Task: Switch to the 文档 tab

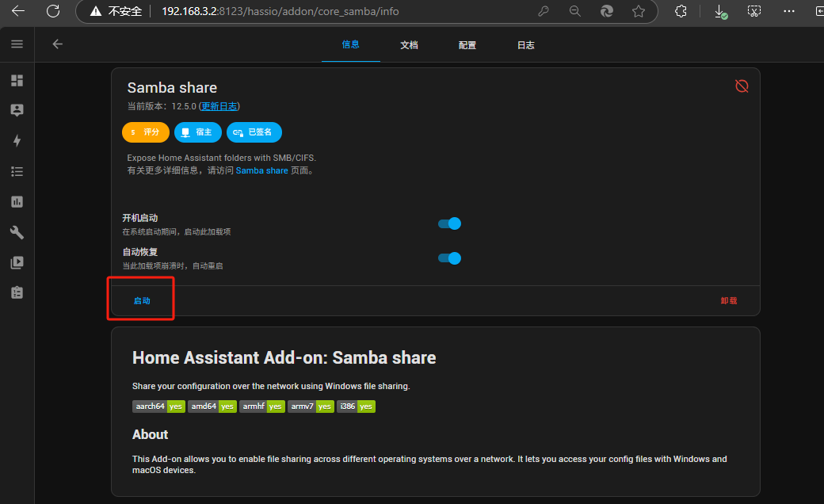Action: [409, 45]
